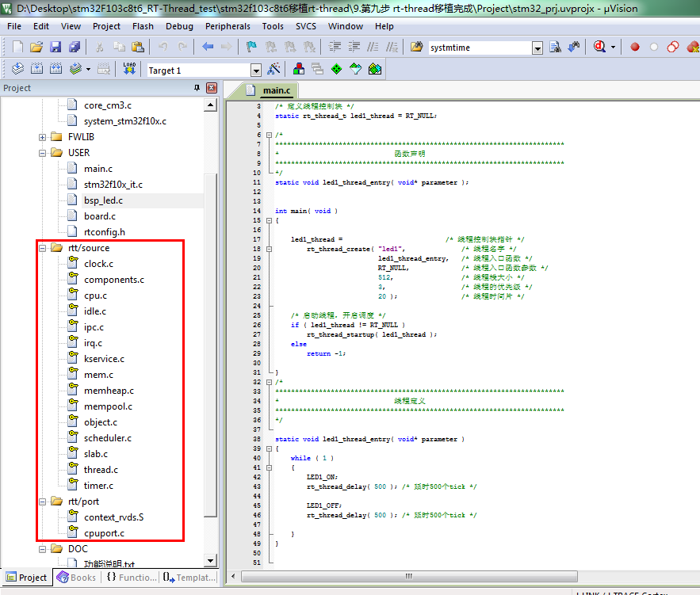Open the Flash menu
This screenshot has height=595, width=700.
(143, 26)
